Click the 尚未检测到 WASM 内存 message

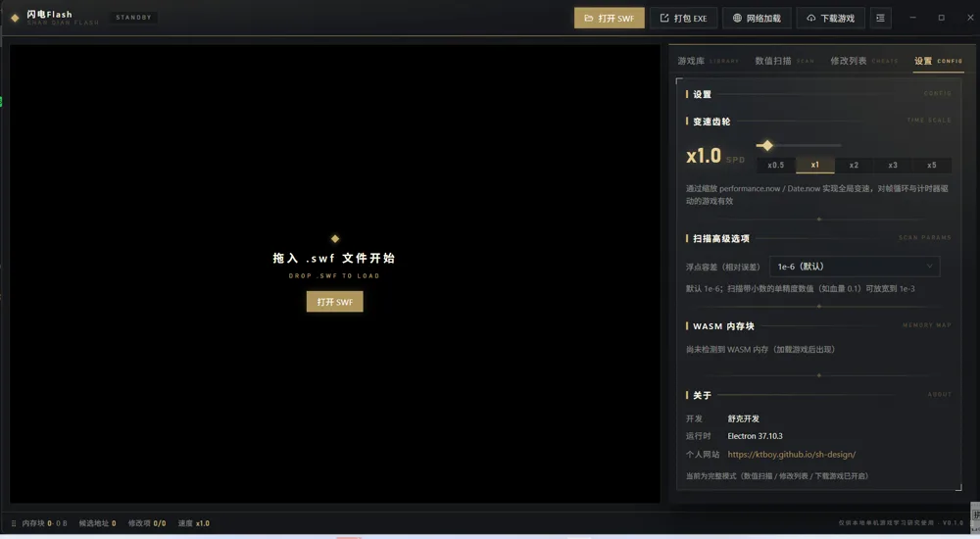point(760,350)
